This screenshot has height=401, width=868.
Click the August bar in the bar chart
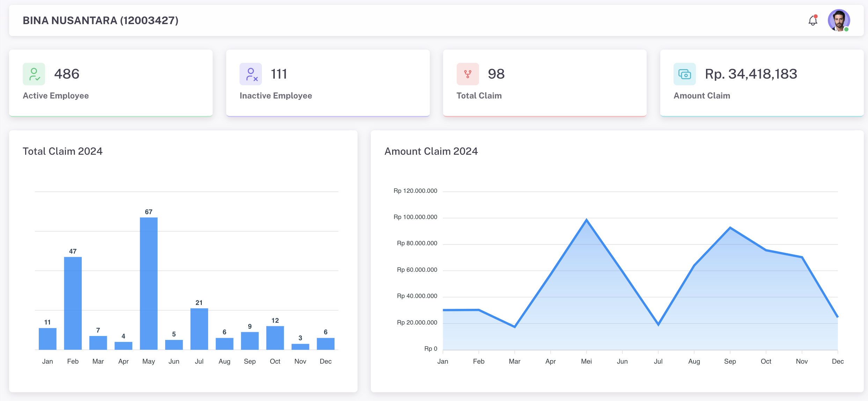(x=225, y=344)
